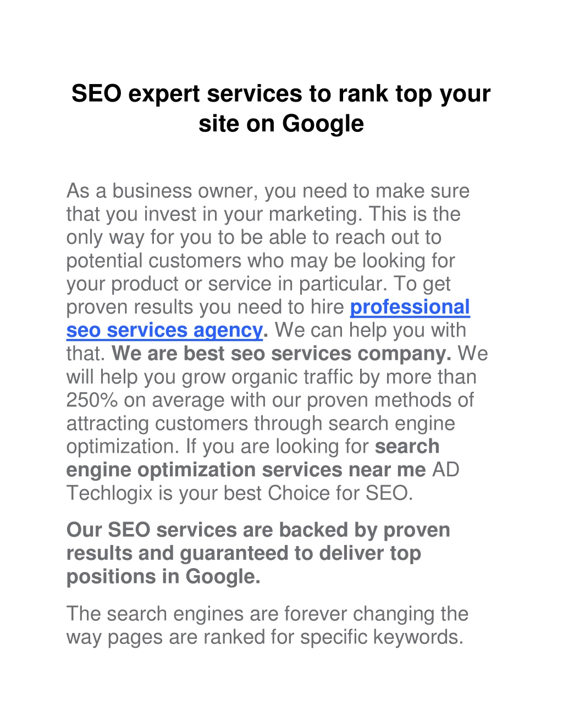Click the bold paragraph starting "Our SEO services are backed"
This screenshot has height=728, width=563.
(x=258, y=553)
